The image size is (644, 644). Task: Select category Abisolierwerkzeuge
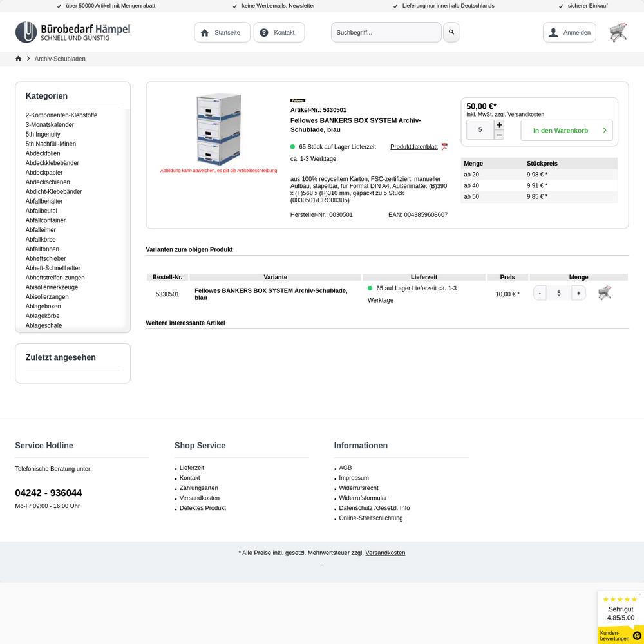click(52, 287)
